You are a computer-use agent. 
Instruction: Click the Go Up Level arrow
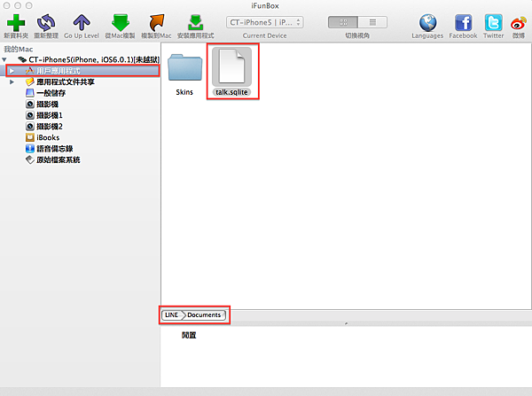(82, 23)
